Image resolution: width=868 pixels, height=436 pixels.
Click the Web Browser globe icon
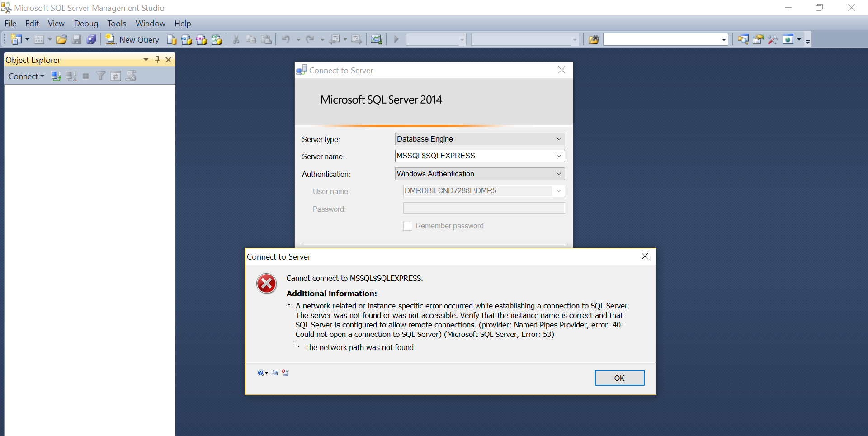pos(788,40)
